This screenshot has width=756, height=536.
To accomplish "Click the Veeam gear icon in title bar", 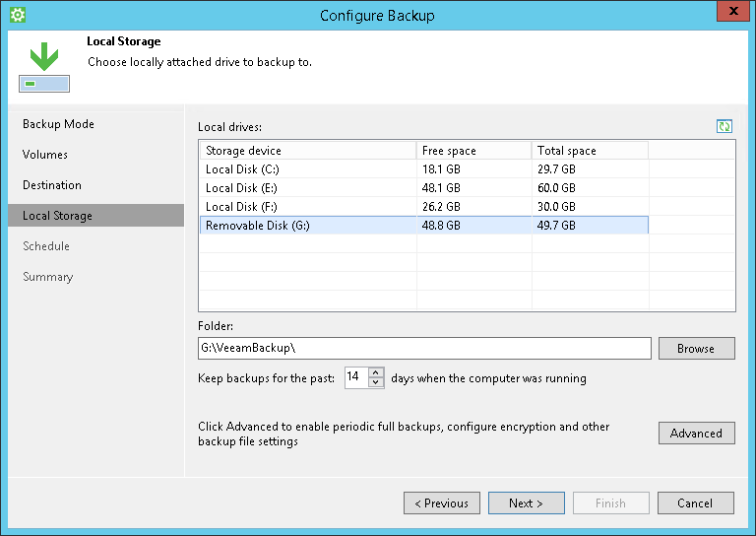I will point(17,15).
